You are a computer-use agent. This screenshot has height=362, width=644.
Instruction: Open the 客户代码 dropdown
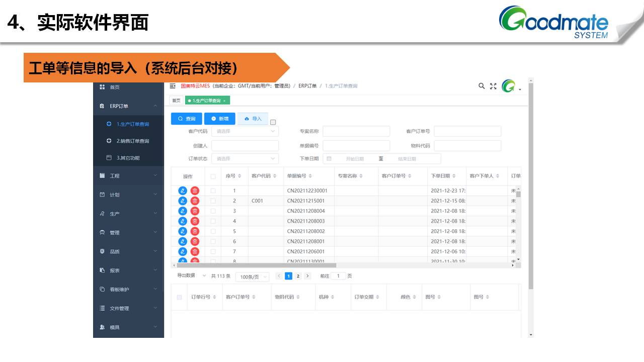pyautogui.click(x=245, y=131)
